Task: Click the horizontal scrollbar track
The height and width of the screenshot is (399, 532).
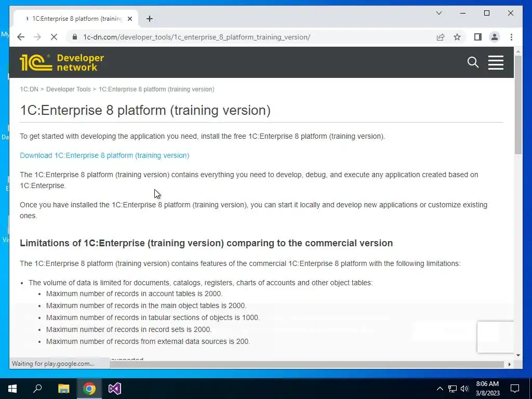Action: [x=307, y=364]
